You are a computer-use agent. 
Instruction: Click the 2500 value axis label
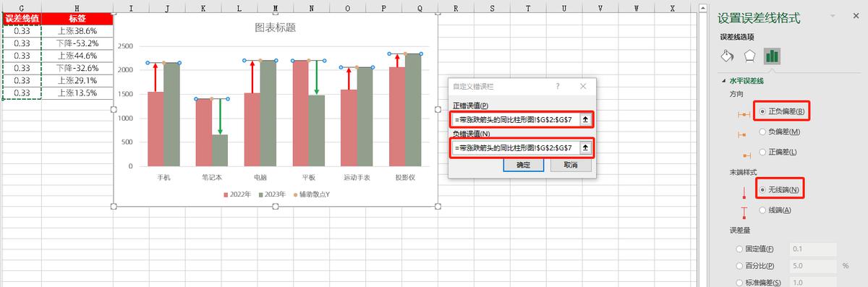tap(125, 46)
